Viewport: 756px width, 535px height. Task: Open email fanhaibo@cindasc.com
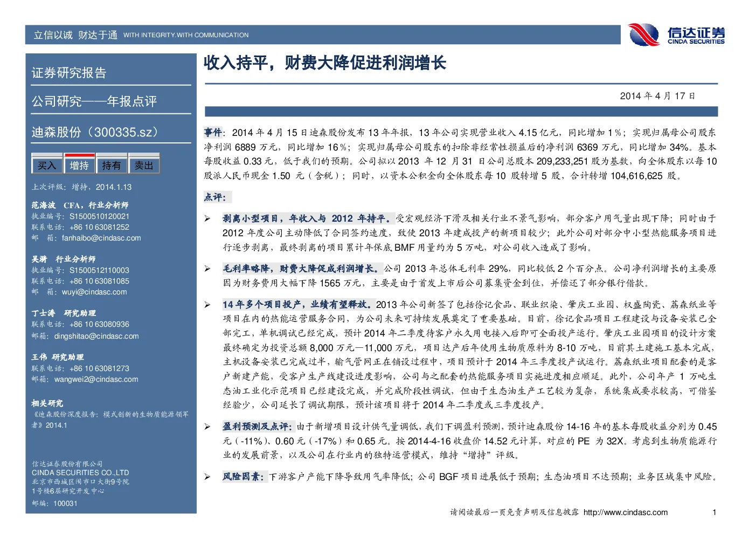pyautogui.click(x=101, y=238)
